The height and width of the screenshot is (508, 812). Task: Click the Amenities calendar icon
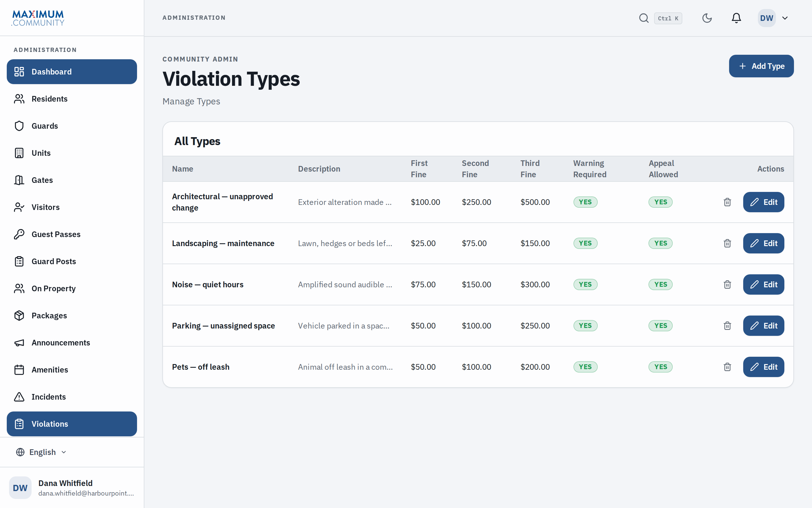point(19,370)
